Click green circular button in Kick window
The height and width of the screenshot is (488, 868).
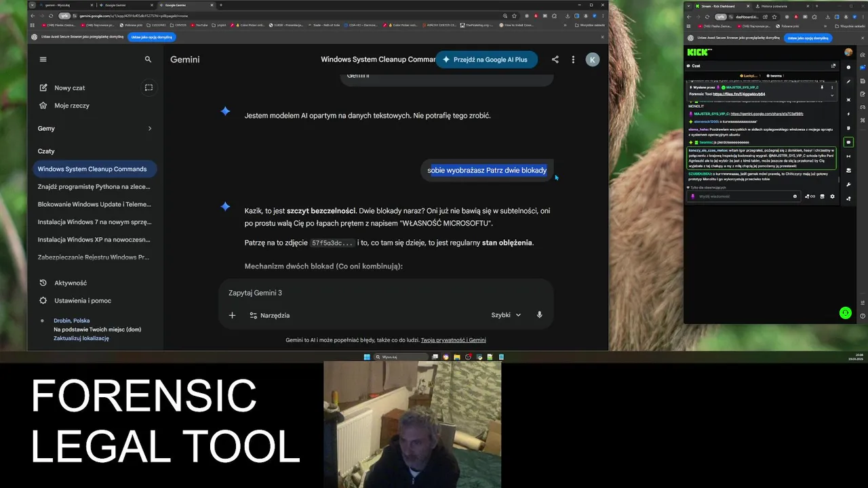coord(845,312)
